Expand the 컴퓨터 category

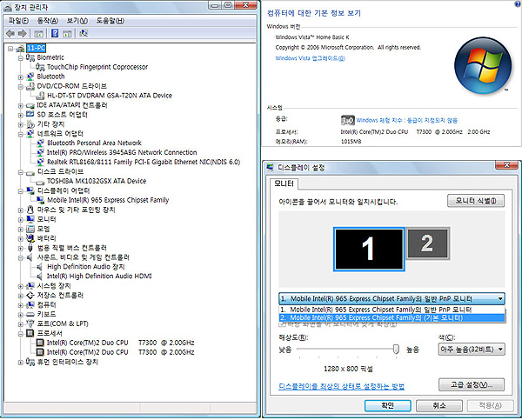click(x=21, y=305)
